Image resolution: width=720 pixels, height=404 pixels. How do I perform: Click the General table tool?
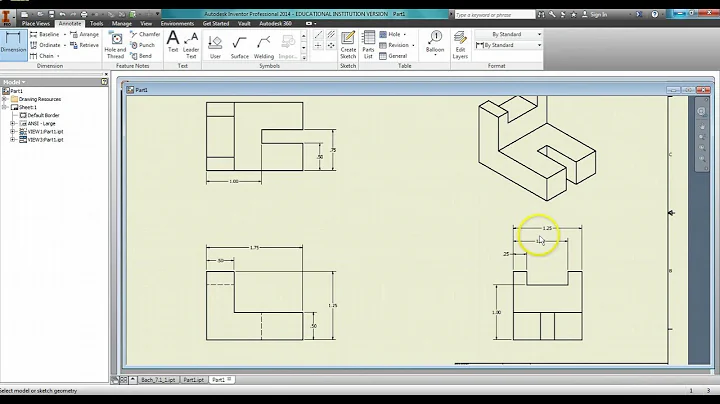pyautogui.click(x=394, y=56)
